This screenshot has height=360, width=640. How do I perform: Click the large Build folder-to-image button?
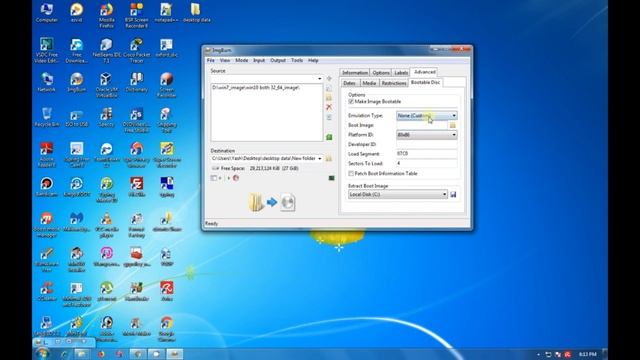click(271, 202)
